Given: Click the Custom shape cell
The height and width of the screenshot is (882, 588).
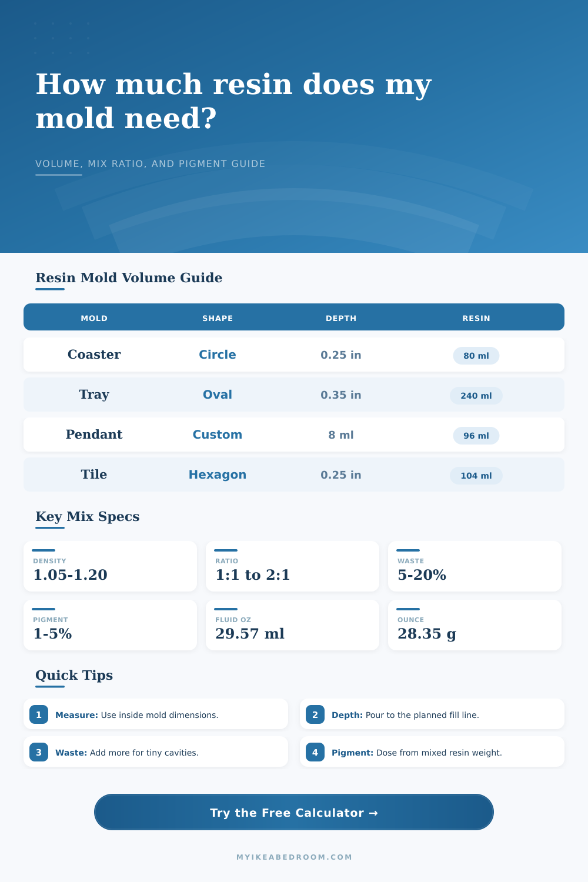Looking at the screenshot, I should [218, 435].
